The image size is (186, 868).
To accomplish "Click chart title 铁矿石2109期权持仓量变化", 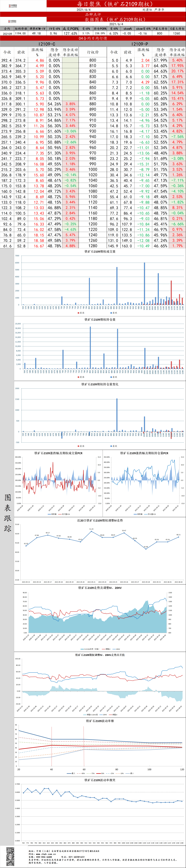I will point(100,384).
